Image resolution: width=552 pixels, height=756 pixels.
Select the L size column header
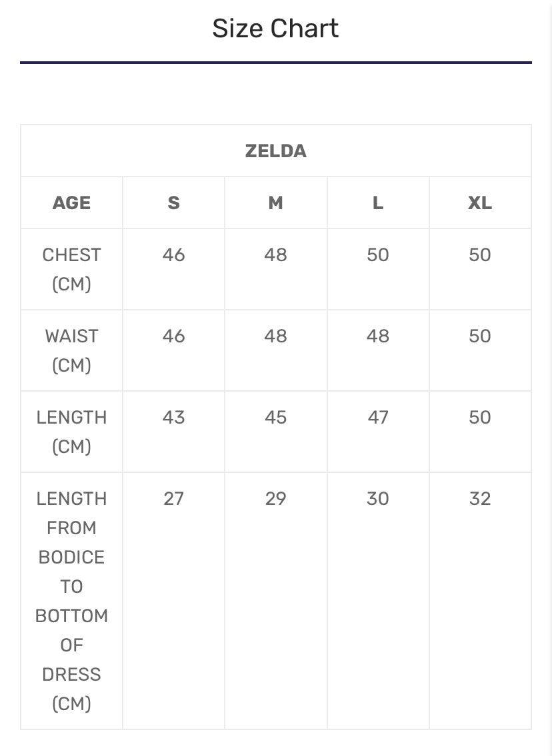tap(377, 203)
